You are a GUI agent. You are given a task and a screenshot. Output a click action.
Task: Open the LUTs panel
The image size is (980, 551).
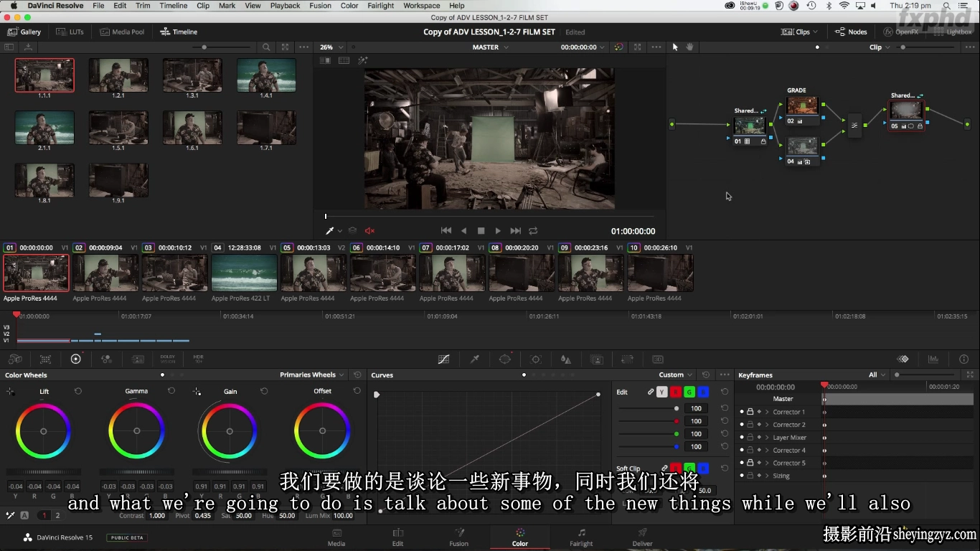coord(70,32)
